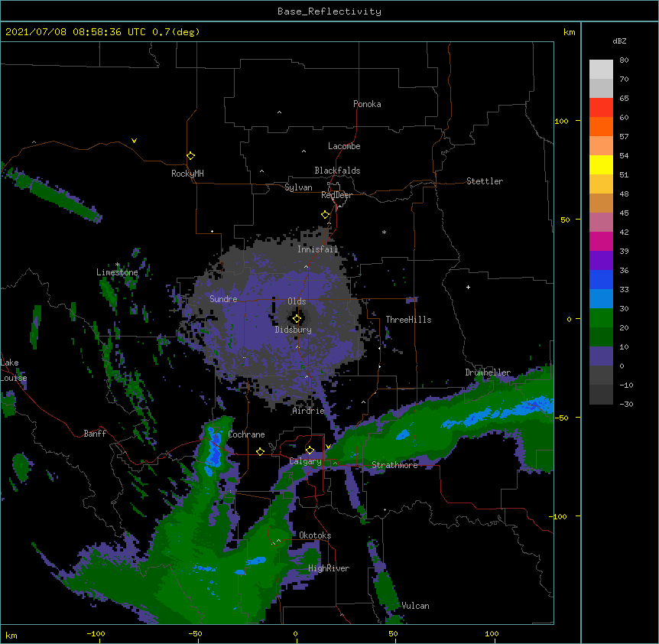The image size is (659, 644).
Task: Click the Cochrane label
Action: [x=246, y=434]
